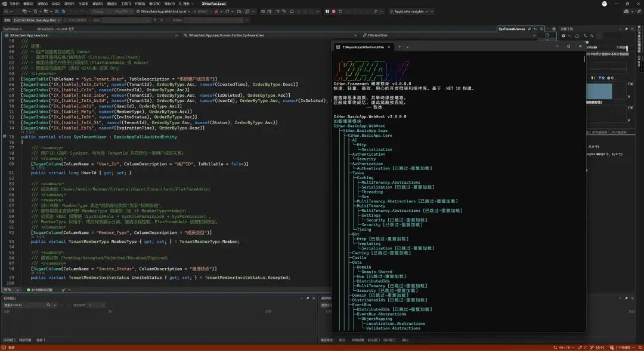The image size is (644, 351).
Task: Restart the debug session
Action: [x=340, y=11]
